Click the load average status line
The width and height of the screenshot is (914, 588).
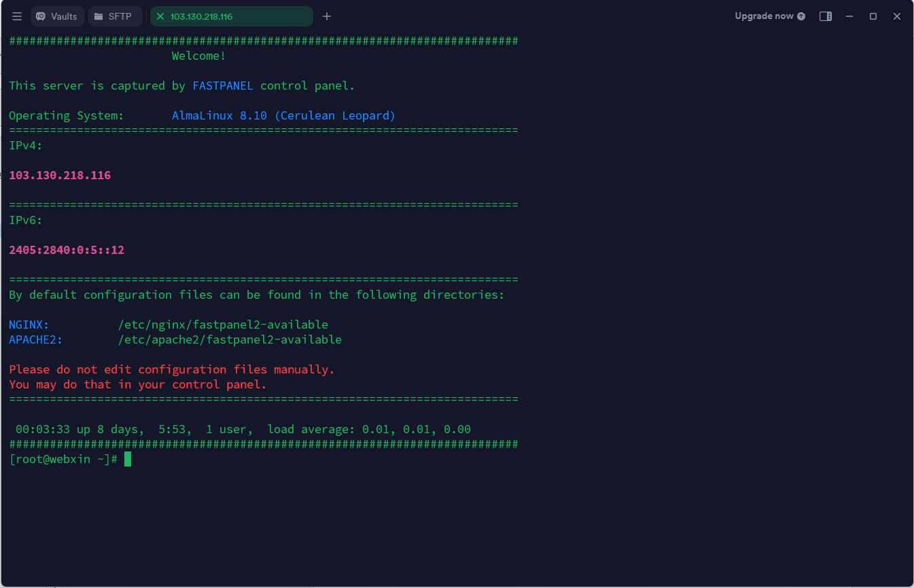coord(241,428)
